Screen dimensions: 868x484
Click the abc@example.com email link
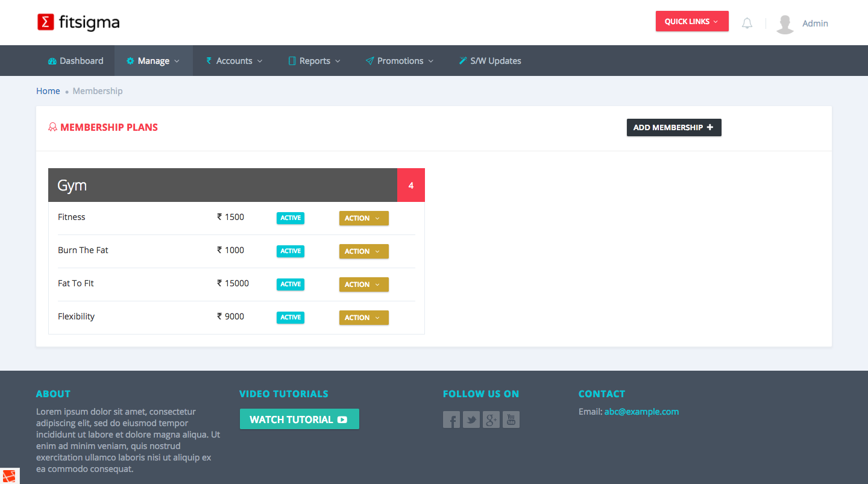pos(641,412)
